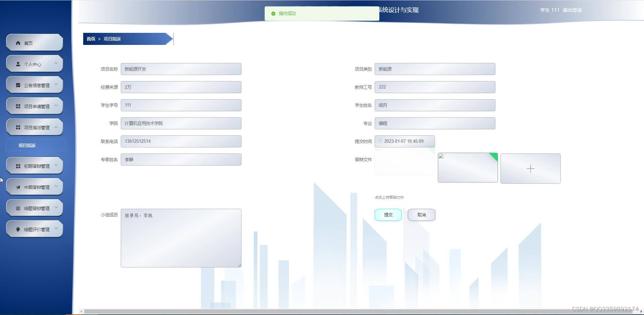Screen dimensions: 644x315
Task: Expand the 初期答辩管理 chevron
Action: (x=56, y=165)
